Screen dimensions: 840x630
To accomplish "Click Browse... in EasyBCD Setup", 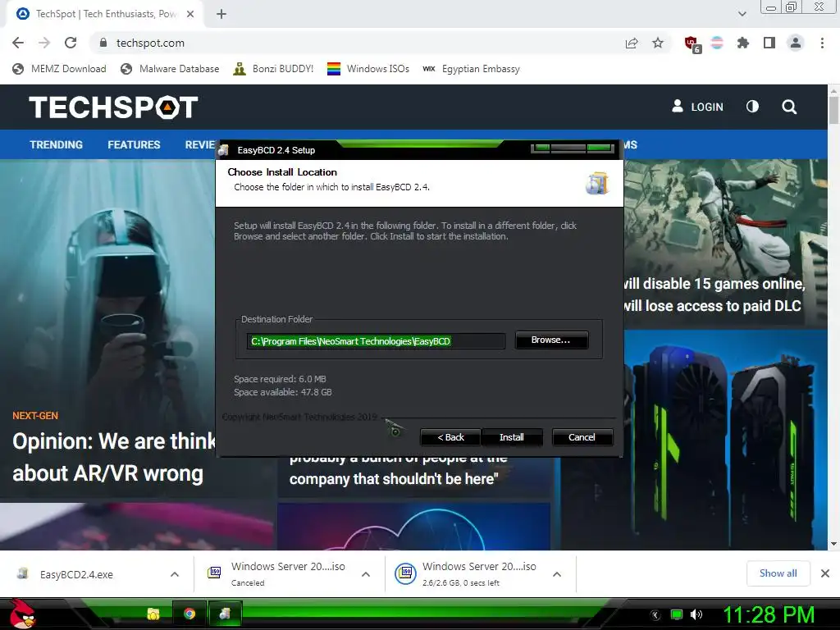I will click(551, 340).
